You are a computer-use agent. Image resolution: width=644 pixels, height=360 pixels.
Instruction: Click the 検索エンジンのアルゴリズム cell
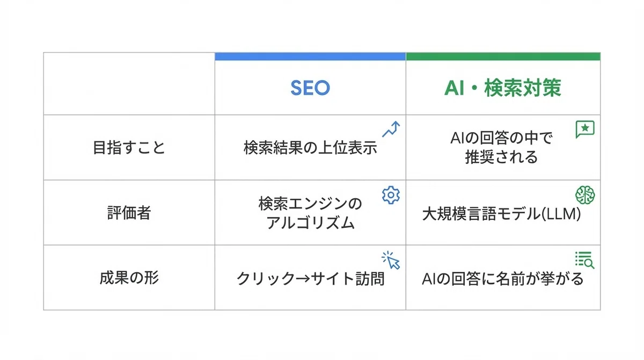click(310, 213)
